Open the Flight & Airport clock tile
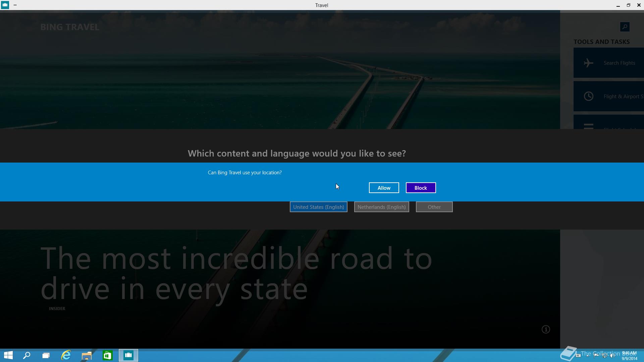 pyautogui.click(x=608, y=96)
